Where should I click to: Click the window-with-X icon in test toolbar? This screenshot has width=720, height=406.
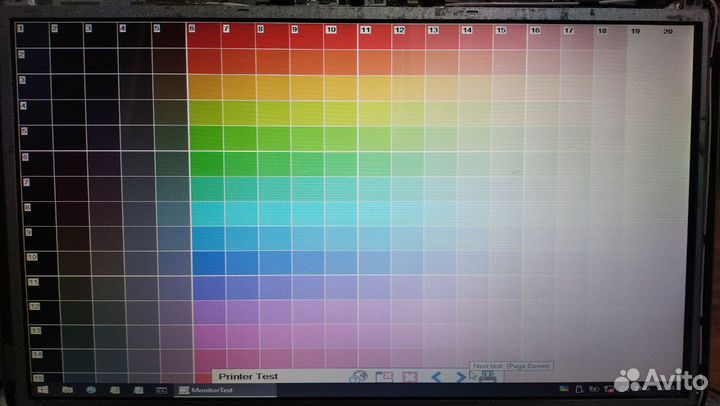tap(383, 377)
